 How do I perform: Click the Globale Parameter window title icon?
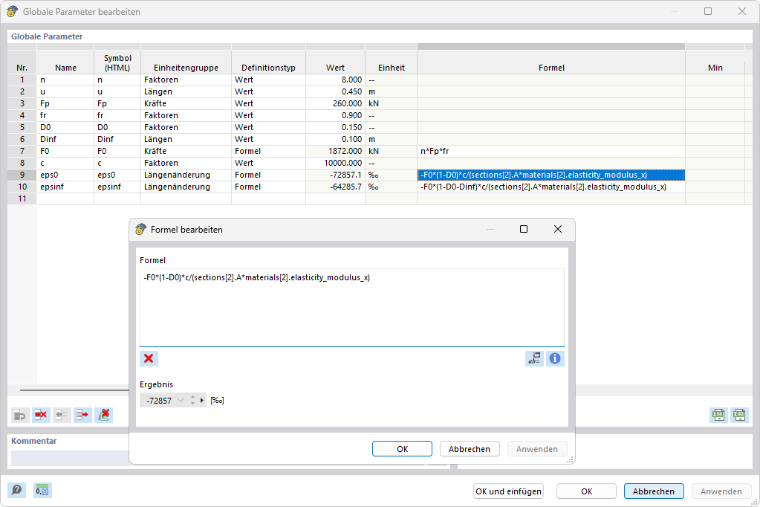point(12,11)
